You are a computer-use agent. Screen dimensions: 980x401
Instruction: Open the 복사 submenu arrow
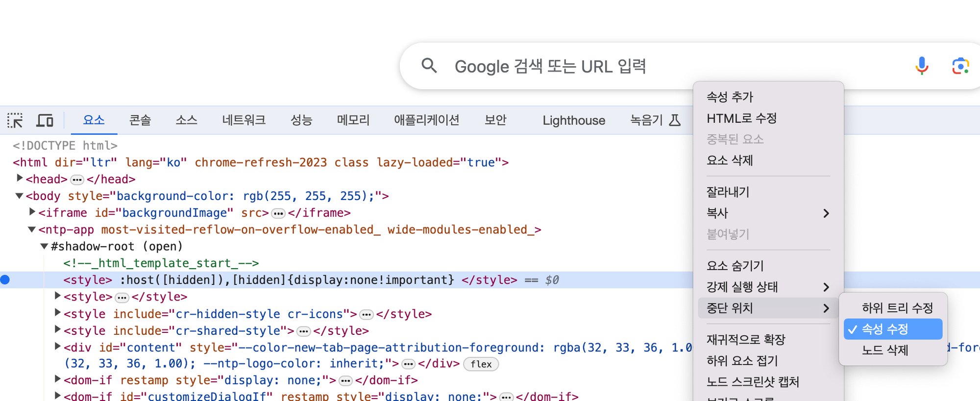pyautogui.click(x=827, y=213)
